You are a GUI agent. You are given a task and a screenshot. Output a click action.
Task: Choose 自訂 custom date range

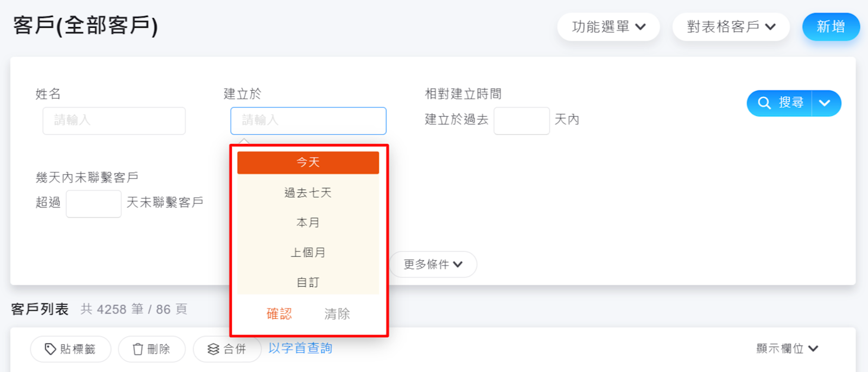[308, 282]
